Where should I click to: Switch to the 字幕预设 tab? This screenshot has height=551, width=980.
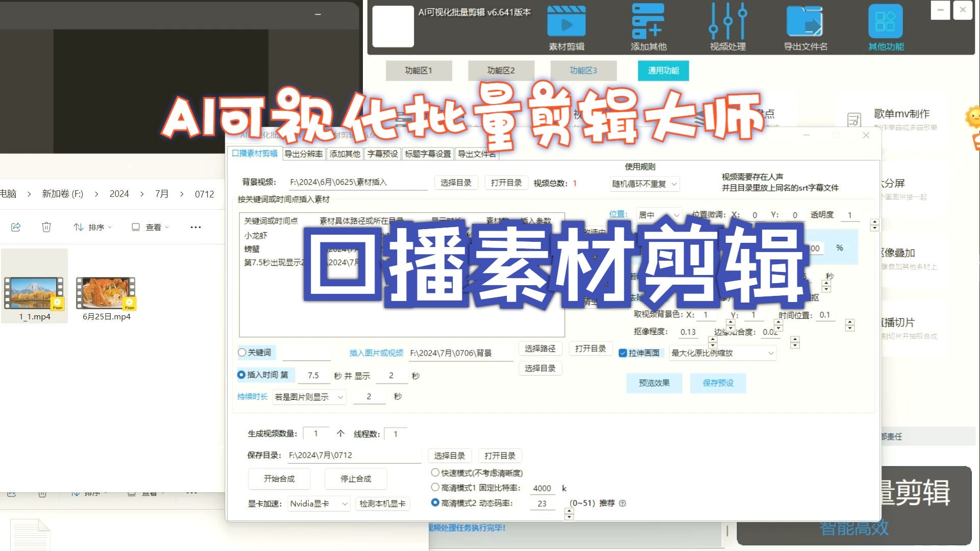383,154
